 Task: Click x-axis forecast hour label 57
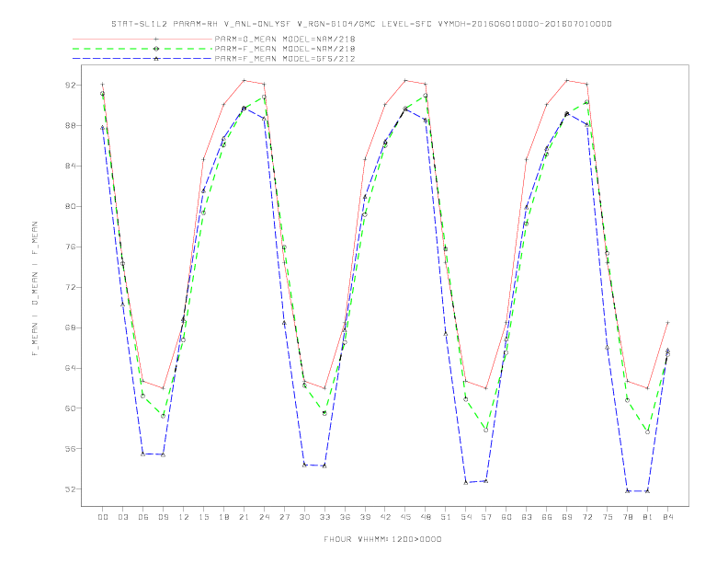[486, 517]
